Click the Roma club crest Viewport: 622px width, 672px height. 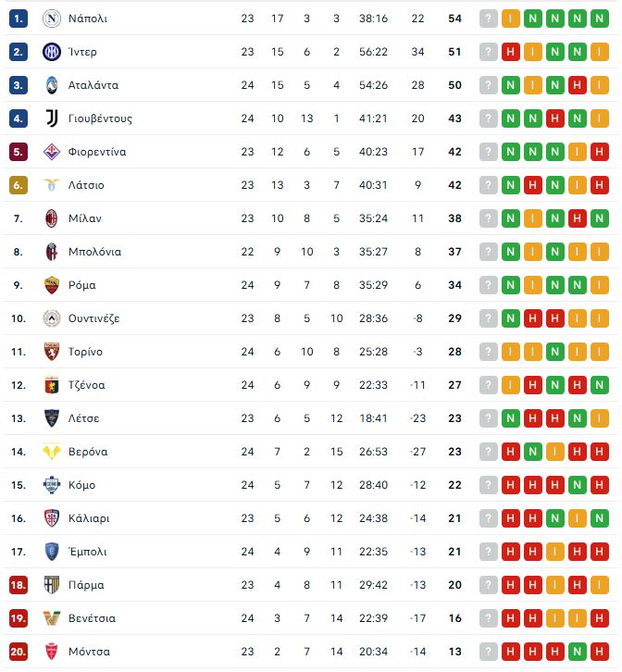click(x=51, y=285)
